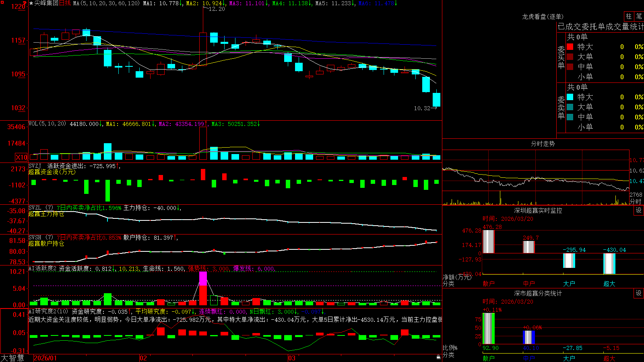644x362 pixels.
Task: Open 设 settings for 深圳超赢实时监控
Action: coord(639,210)
